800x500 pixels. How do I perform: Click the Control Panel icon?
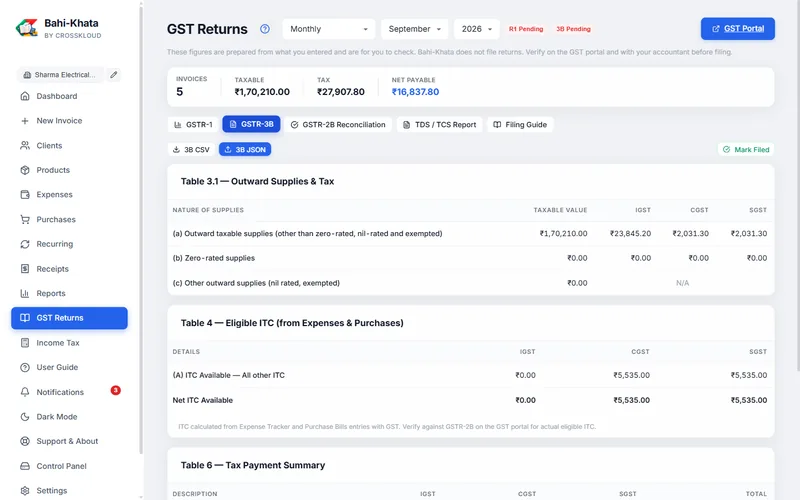24,466
